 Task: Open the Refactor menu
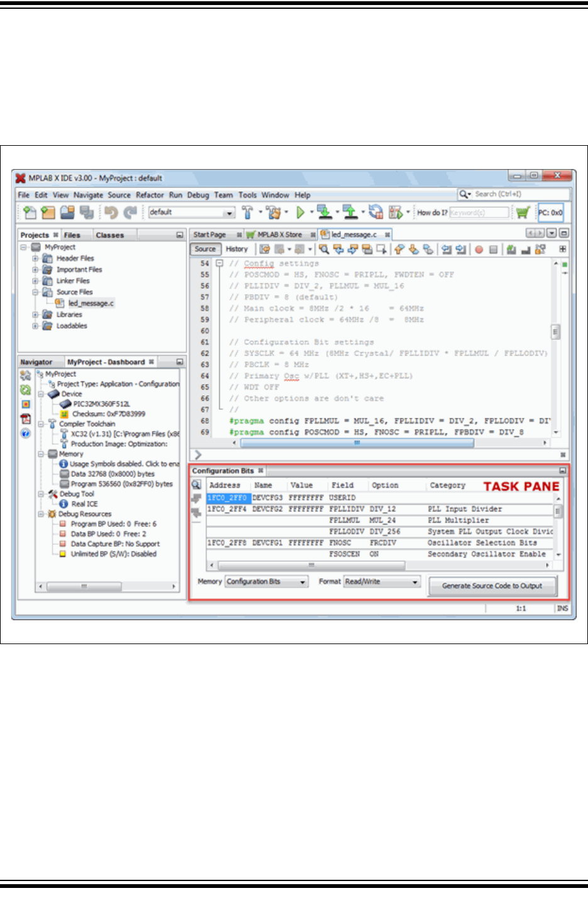(x=150, y=195)
